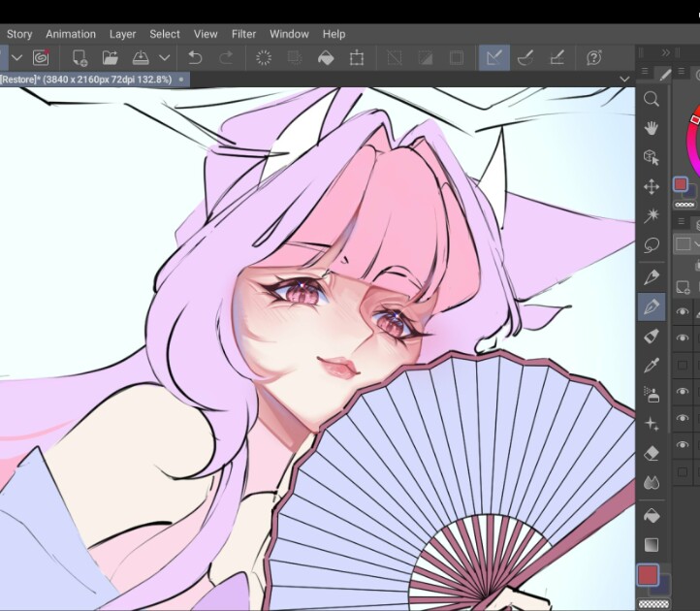Click the Deselect icon in command bar
Image resolution: width=700 pixels, height=611 pixels.
coord(395,57)
